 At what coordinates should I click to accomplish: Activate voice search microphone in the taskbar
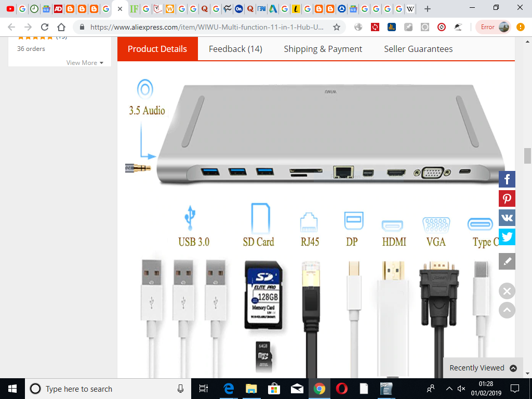pyautogui.click(x=180, y=389)
